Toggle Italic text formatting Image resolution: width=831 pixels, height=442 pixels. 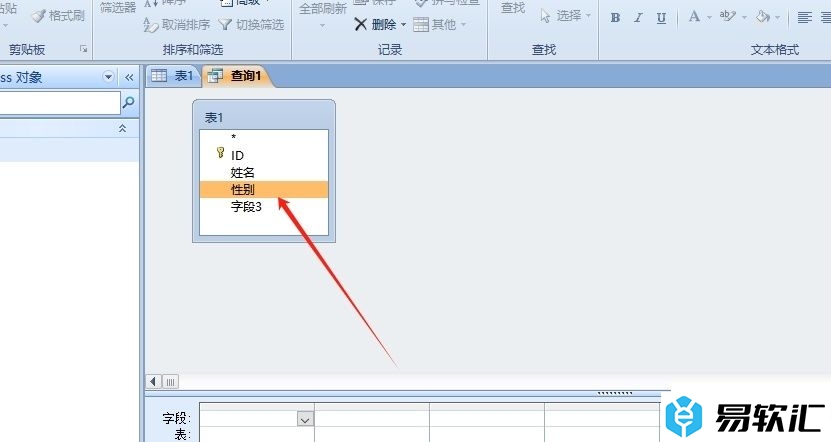pos(638,17)
